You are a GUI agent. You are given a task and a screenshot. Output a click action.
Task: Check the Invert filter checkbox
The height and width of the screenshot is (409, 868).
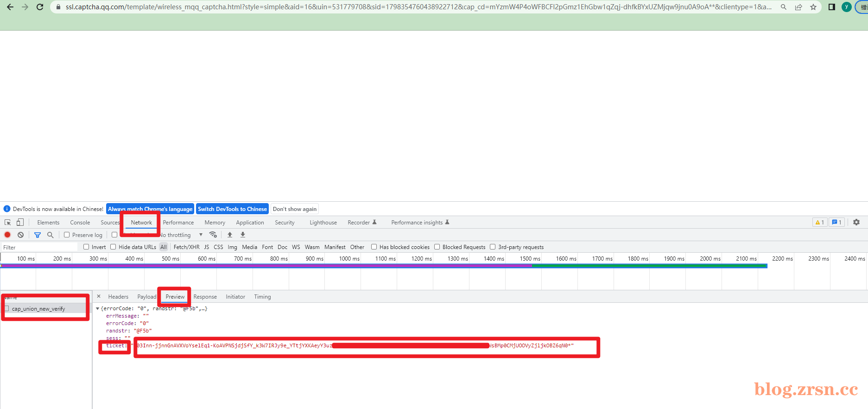(x=86, y=247)
